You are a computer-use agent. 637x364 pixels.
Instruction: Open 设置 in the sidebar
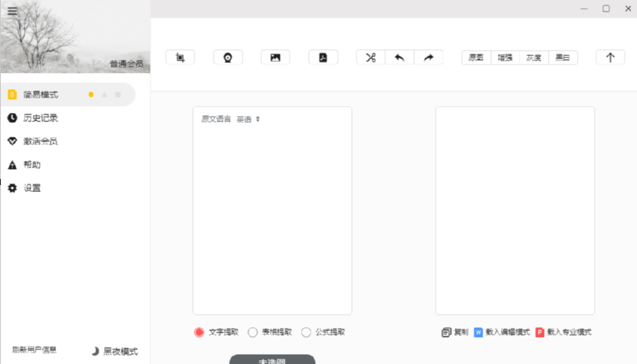point(32,188)
